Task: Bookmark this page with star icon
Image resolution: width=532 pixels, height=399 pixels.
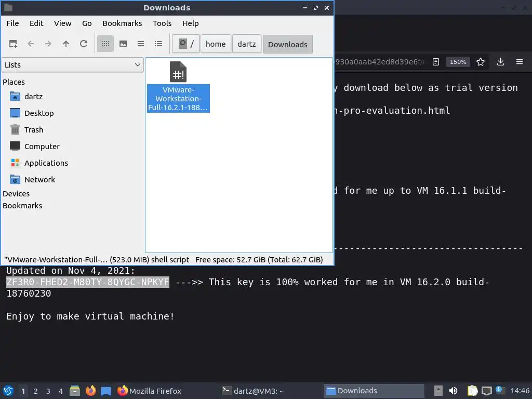Action: pyautogui.click(x=481, y=62)
